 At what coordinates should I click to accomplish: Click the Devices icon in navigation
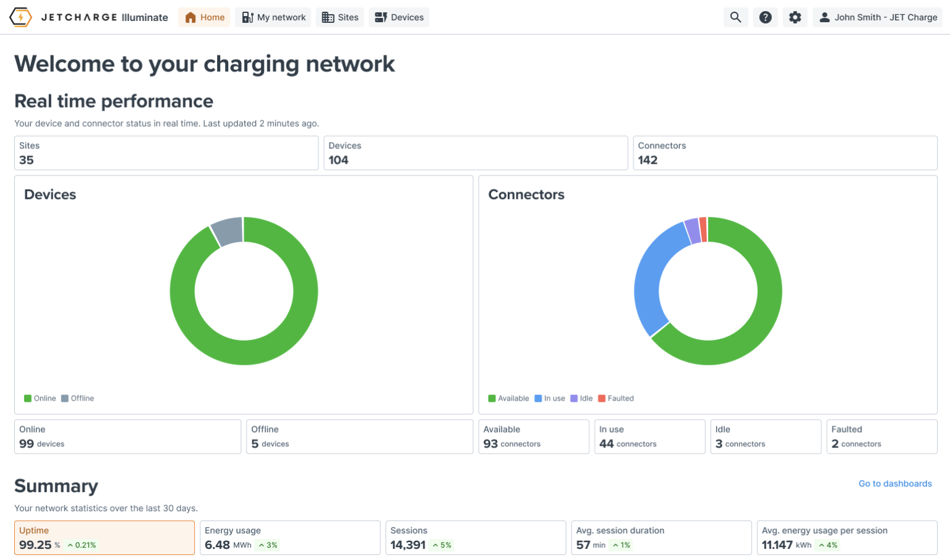coord(381,17)
